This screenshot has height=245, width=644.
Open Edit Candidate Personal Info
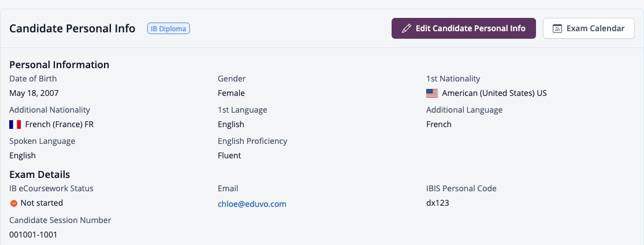pyautogui.click(x=463, y=28)
